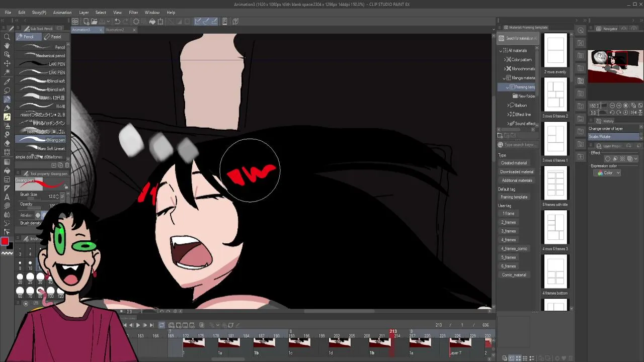Viewport: 644px width, 362px height.
Task: Click the Undo arrow in the command bar
Action: coord(117,21)
